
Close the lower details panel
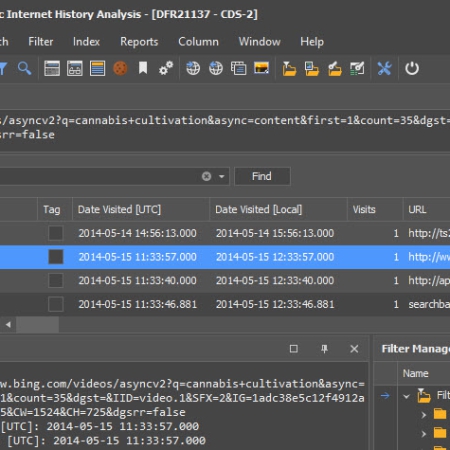tap(354, 349)
